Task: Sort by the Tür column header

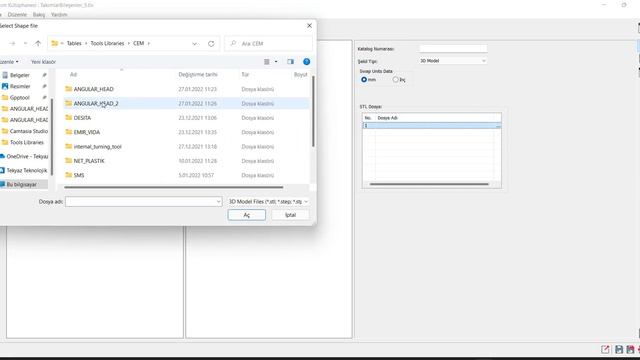Action: point(245,74)
